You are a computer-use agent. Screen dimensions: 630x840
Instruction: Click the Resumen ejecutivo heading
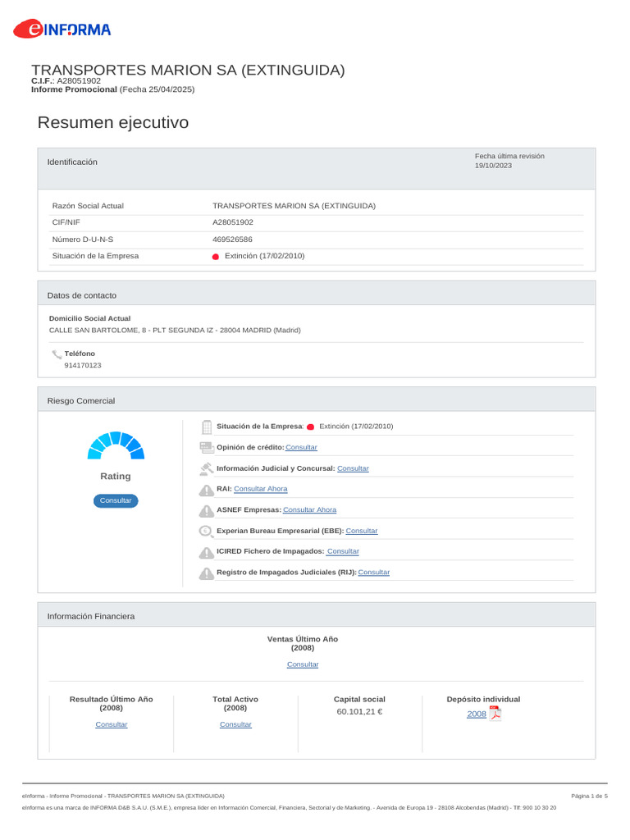(x=113, y=122)
